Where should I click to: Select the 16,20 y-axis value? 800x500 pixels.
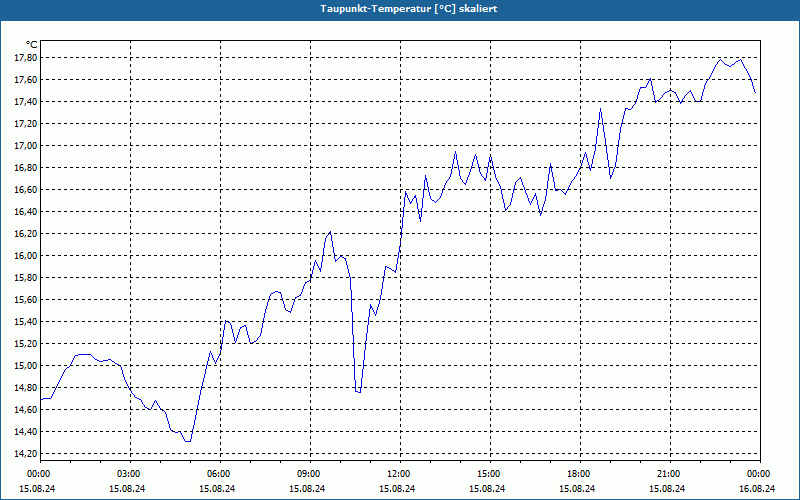click(x=25, y=234)
